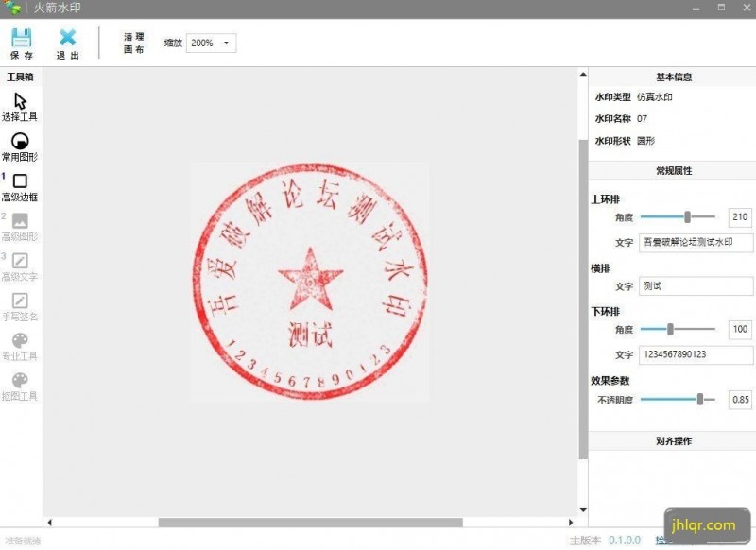Select the 抠图工具 cutout tool
The height and width of the screenshot is (550, 756).
point(19,383)
